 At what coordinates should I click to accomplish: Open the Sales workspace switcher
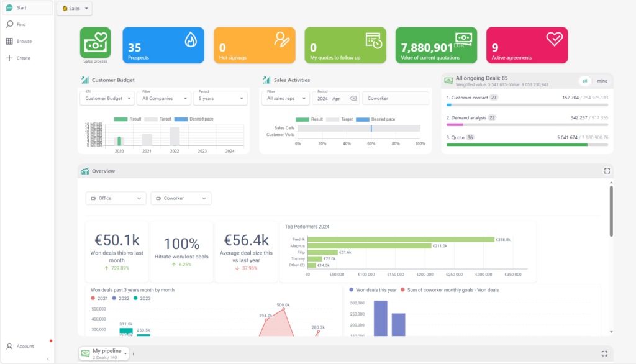click(x=74, y=9)
